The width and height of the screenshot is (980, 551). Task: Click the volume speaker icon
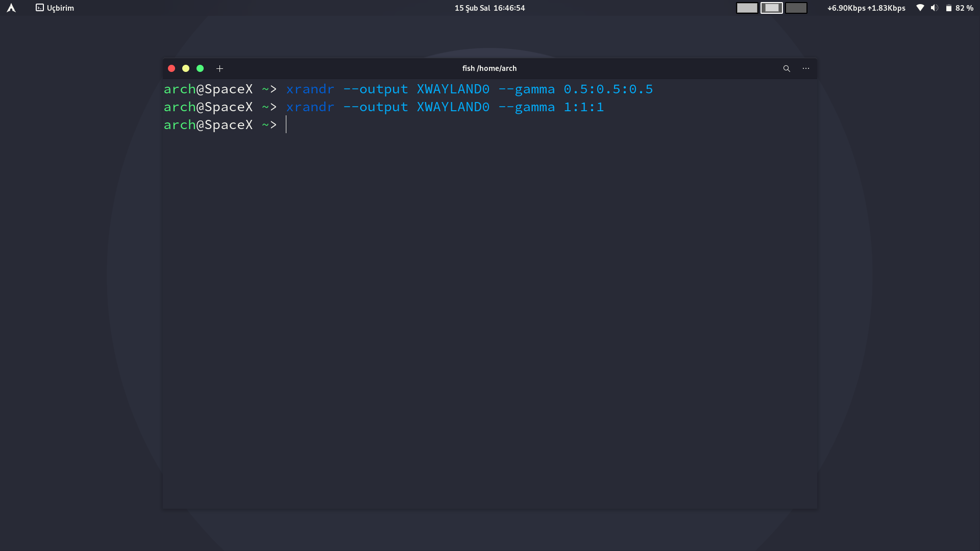(x=934, y=8)
